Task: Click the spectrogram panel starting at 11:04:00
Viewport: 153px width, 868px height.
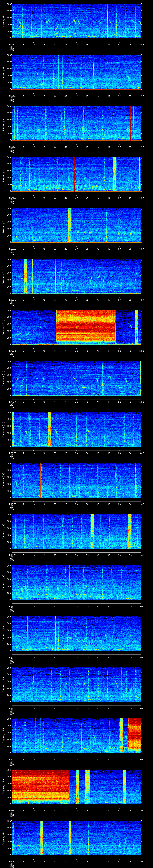Action: (76, 174)
